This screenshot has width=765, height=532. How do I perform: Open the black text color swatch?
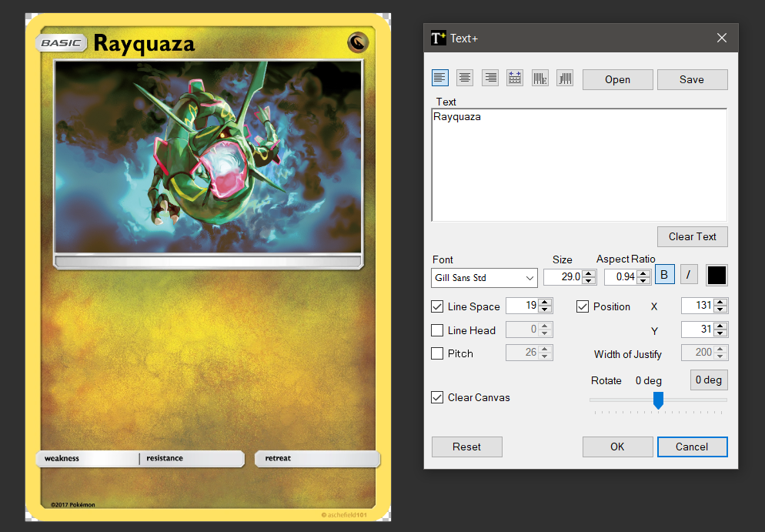(x=717, y=276)
